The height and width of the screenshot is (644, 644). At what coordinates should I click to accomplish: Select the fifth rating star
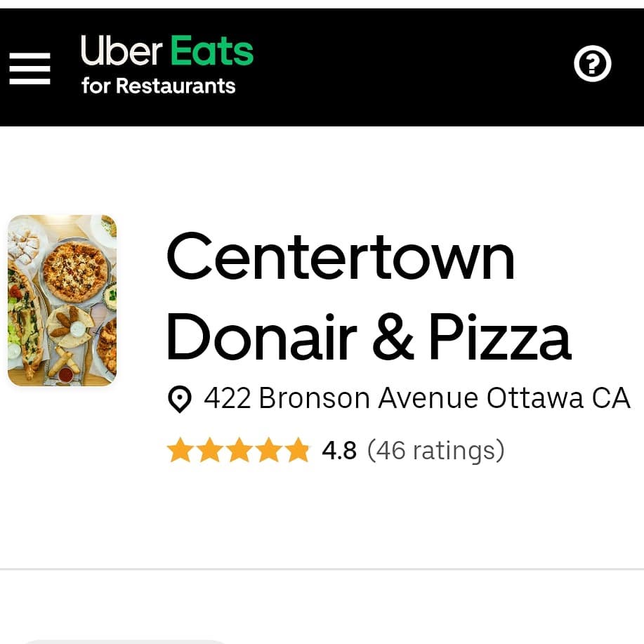point(298,450)
